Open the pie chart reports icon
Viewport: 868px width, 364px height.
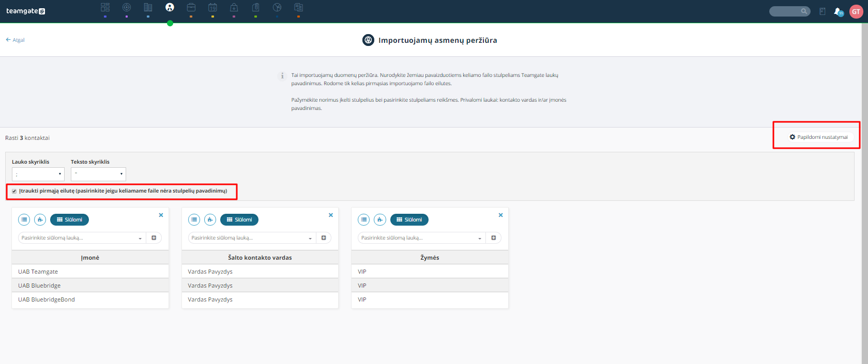coord(277,7)
